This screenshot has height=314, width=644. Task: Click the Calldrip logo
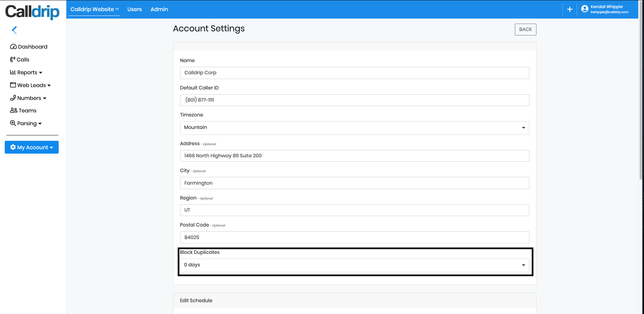coord(32,12)
